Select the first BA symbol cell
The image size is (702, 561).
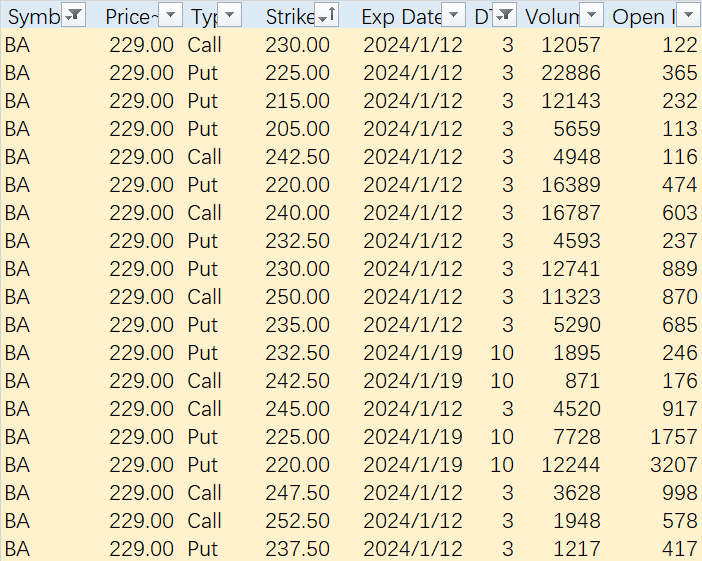tap(17, 45)
